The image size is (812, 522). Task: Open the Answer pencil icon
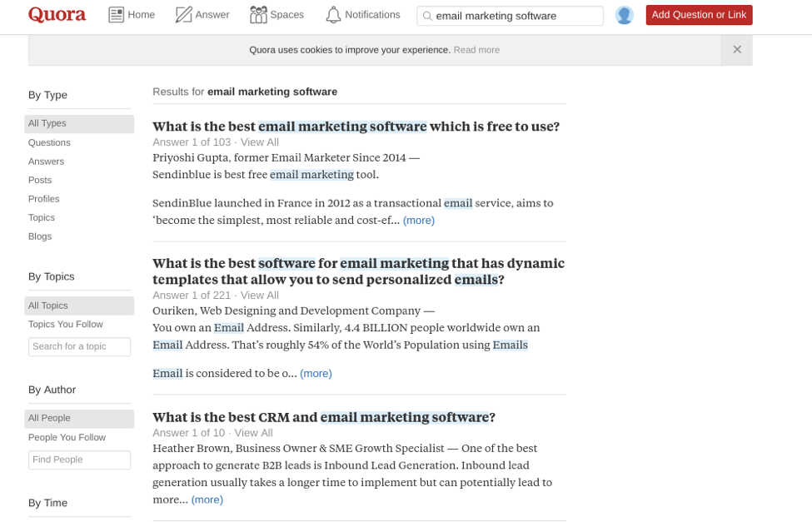183,15
